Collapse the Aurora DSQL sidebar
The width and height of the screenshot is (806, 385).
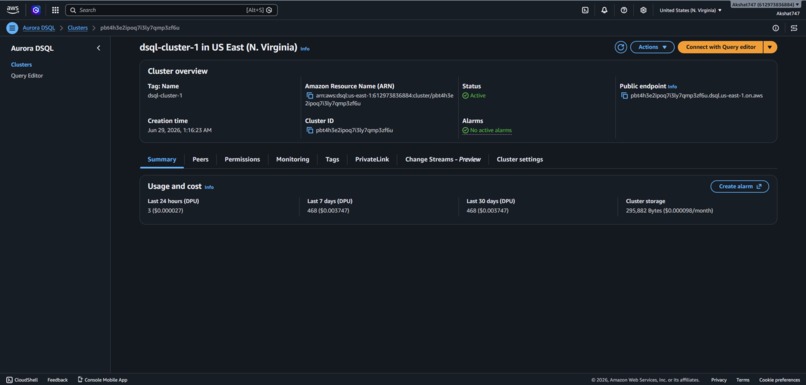pyautogui.click(x=99, y=48)
